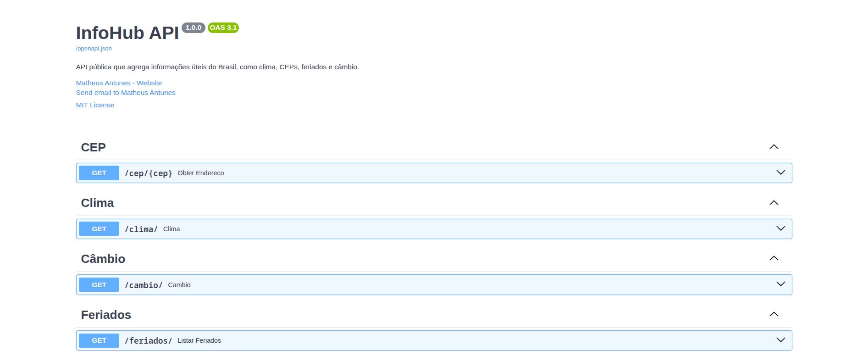Select the Clima tag heading
The image size is (868, 362).
coord(97,203)
